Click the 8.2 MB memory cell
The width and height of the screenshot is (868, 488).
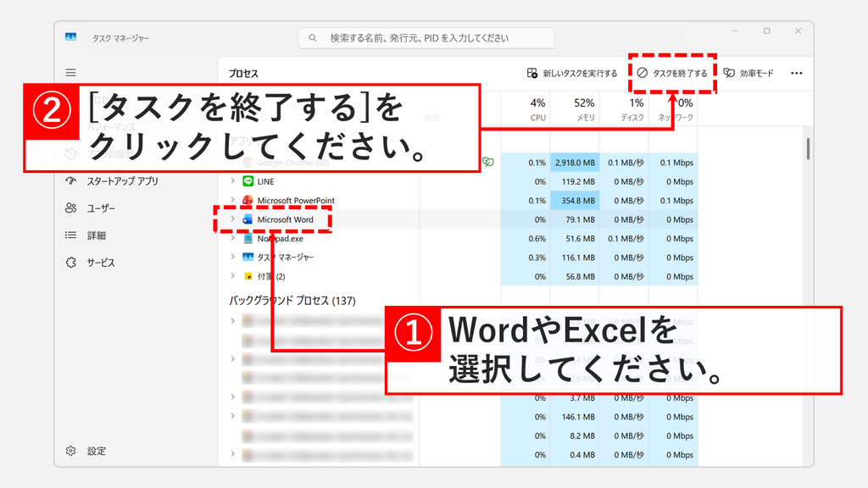575,436
